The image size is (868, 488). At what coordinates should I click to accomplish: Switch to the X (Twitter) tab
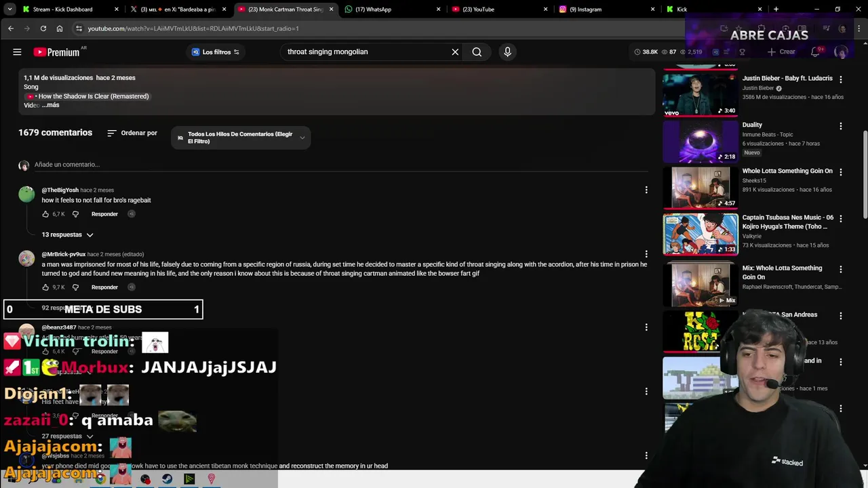click(x=177, y=9)
